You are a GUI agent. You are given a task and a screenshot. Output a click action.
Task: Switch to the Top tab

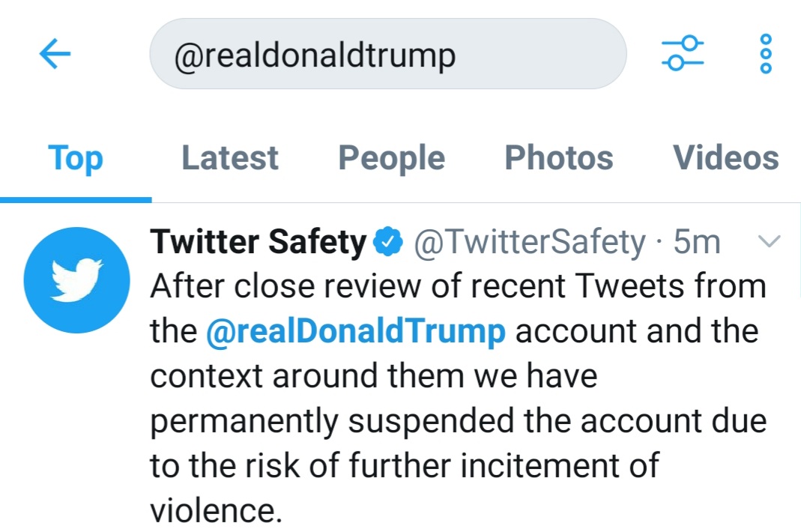coord(75,158)
